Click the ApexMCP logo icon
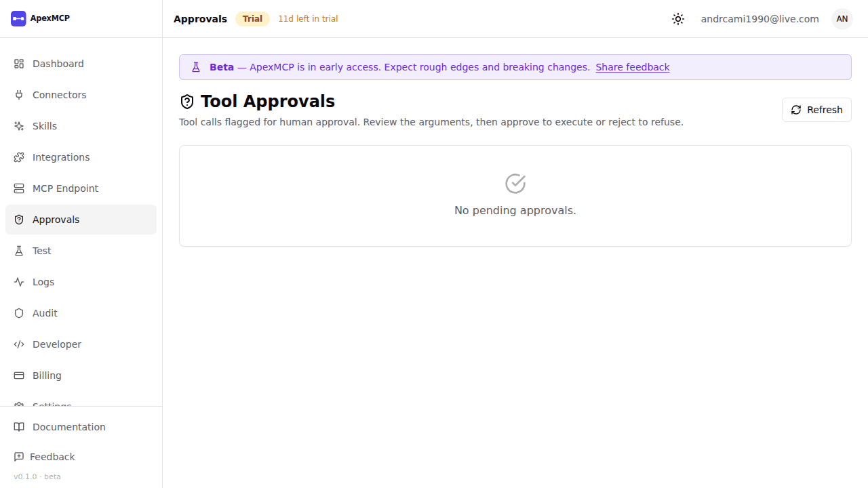Screen dimensions: 868x488 (x=18, y=19)
